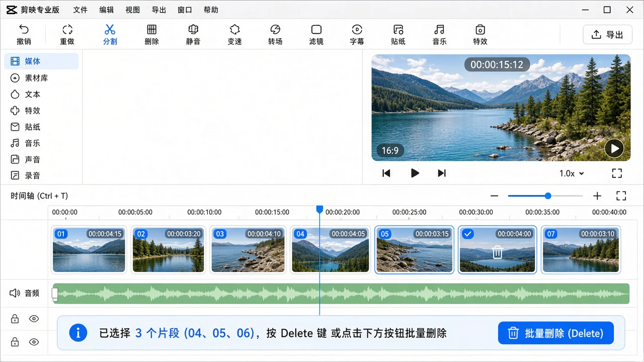This screenshot has width=644, height=362.
Task: Click the 批量删除 (Delete) button
Action: pyautogui.click(x=556, y=333)
